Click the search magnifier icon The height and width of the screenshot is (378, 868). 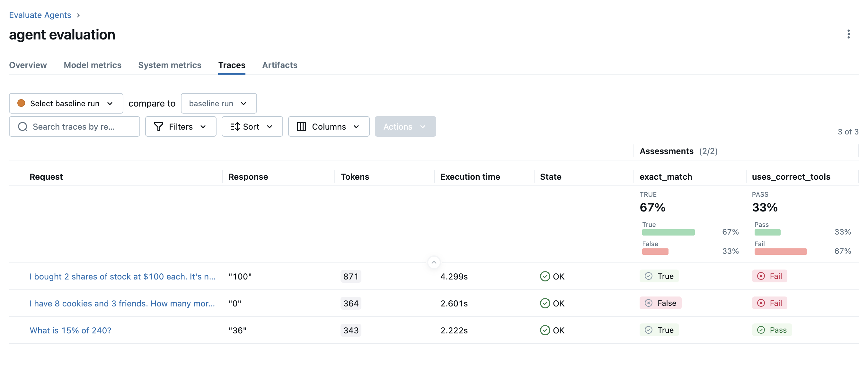[22, 126]
